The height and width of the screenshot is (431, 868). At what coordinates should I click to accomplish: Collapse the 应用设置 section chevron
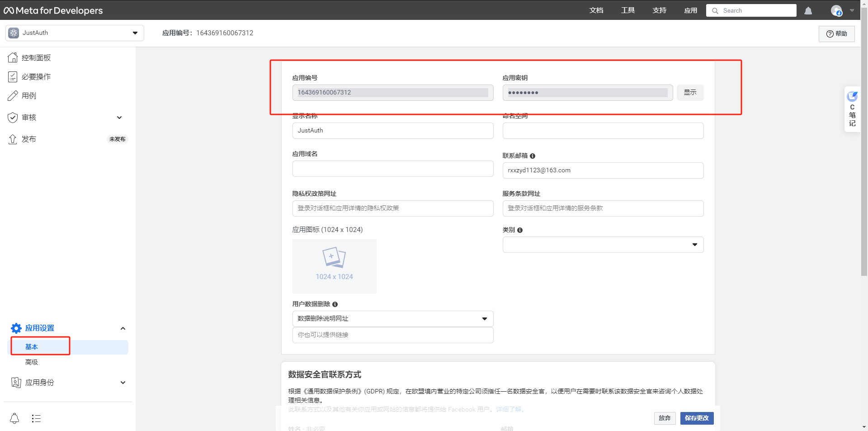(123, 328)
